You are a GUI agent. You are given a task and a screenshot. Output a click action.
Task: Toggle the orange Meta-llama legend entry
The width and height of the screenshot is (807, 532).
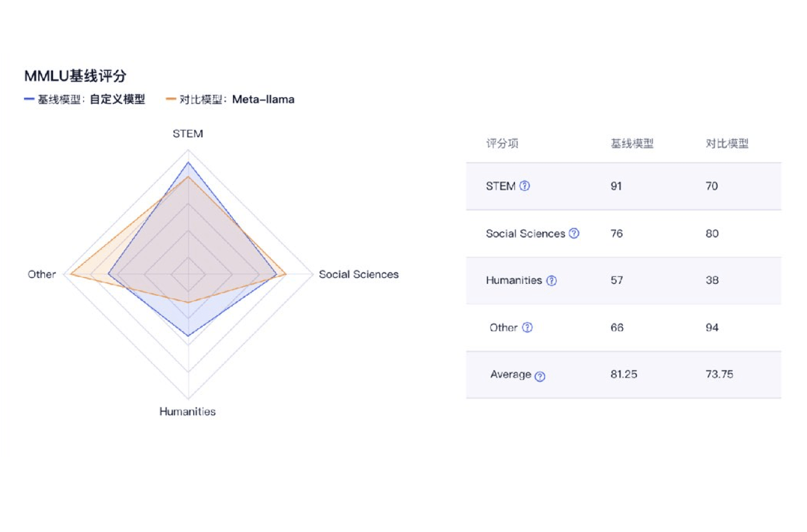[x=230, y=99]
